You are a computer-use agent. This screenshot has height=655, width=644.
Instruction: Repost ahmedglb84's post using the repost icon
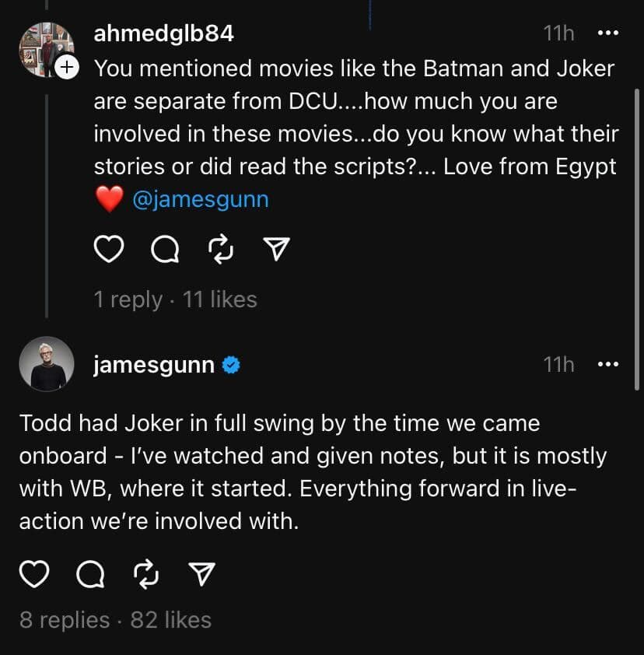pos(221,249)
